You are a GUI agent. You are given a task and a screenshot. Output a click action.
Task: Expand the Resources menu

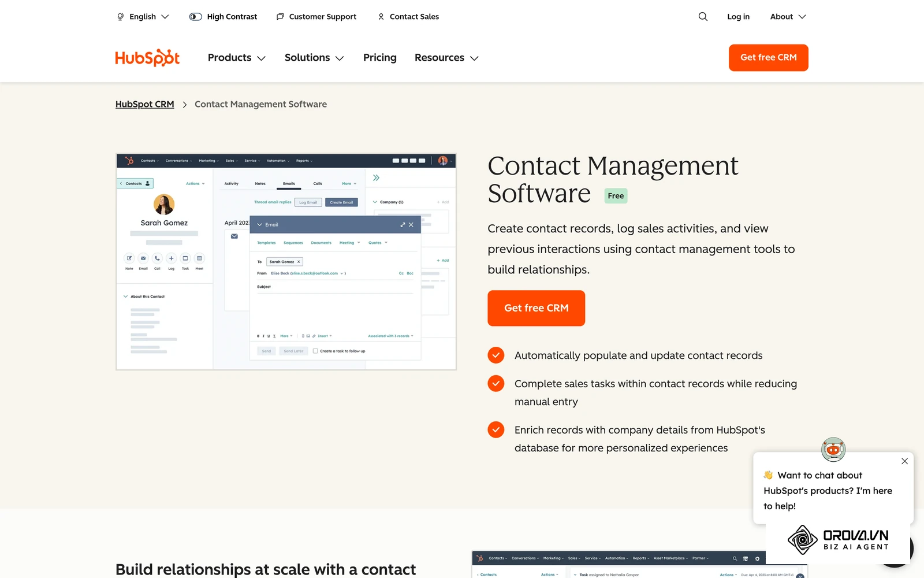tap(446, 58)
